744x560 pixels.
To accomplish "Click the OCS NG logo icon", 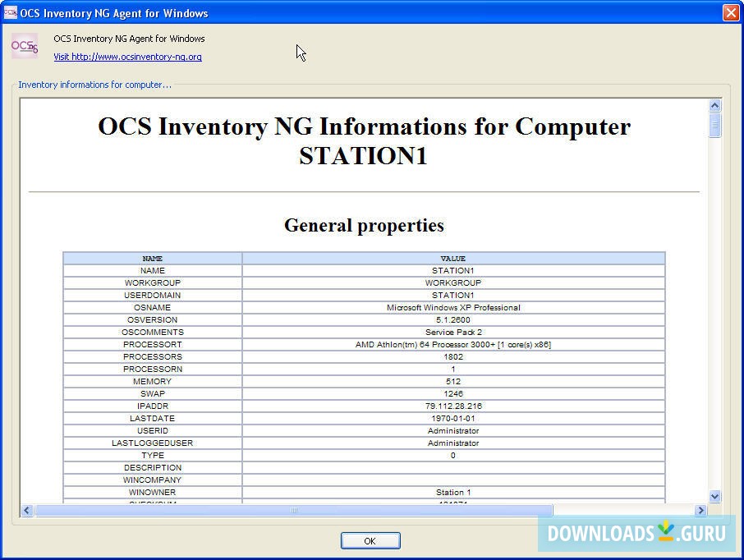I will pyautogui.click(x=25, y=46).
